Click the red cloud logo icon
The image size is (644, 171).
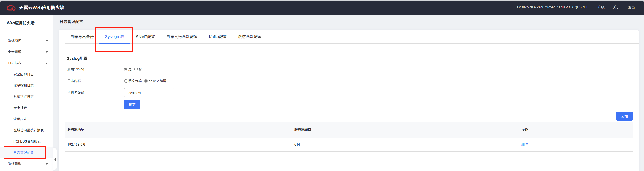pyautogui.click(x=11, y=8)
